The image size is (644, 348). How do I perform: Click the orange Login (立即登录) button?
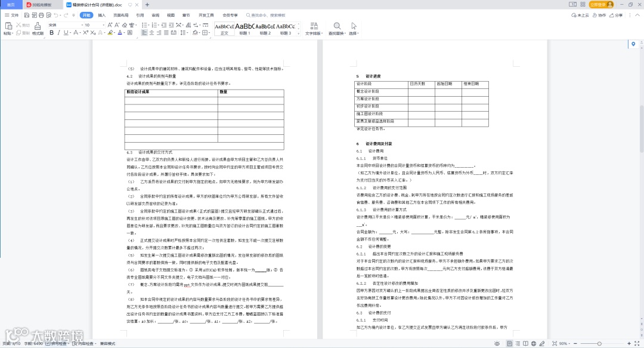click(601, 5)
